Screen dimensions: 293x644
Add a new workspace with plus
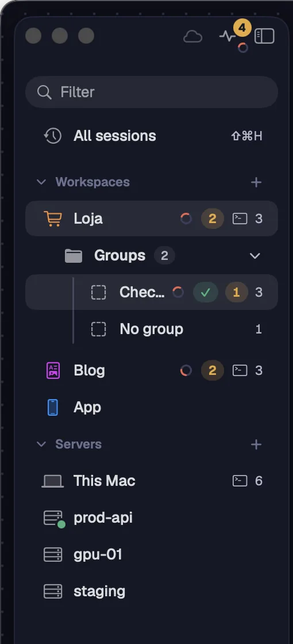tap(256, 182)
